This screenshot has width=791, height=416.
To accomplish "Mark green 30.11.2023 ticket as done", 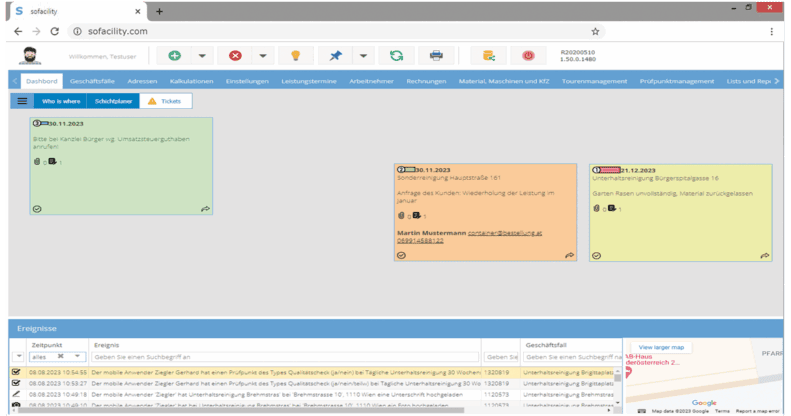I will (37, 209).
